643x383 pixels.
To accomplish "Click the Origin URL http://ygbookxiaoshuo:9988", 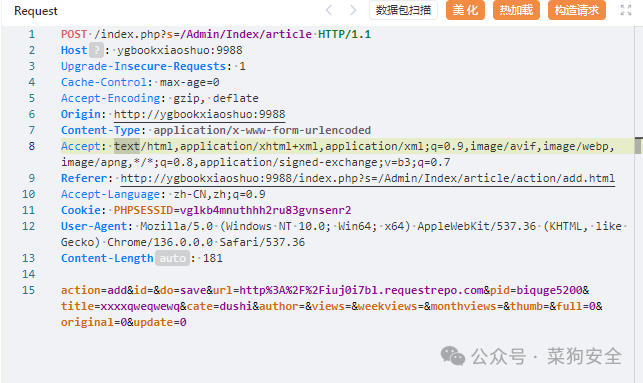I will 199,114.
